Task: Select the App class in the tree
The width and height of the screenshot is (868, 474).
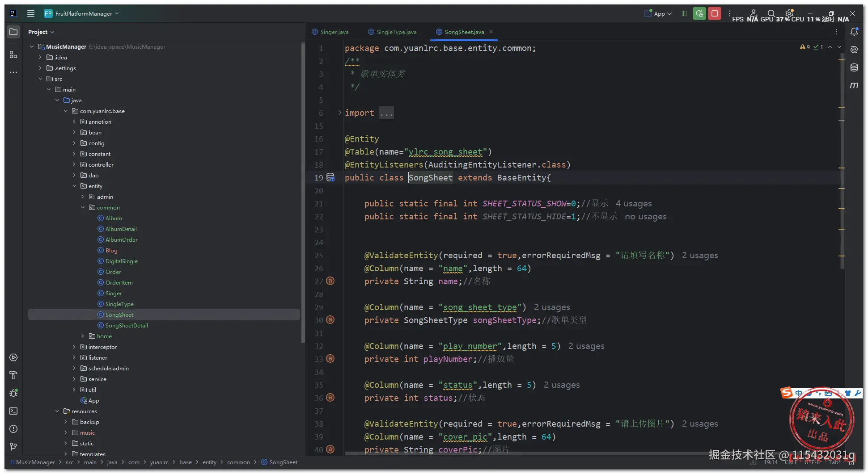Action: coord(93,400)
